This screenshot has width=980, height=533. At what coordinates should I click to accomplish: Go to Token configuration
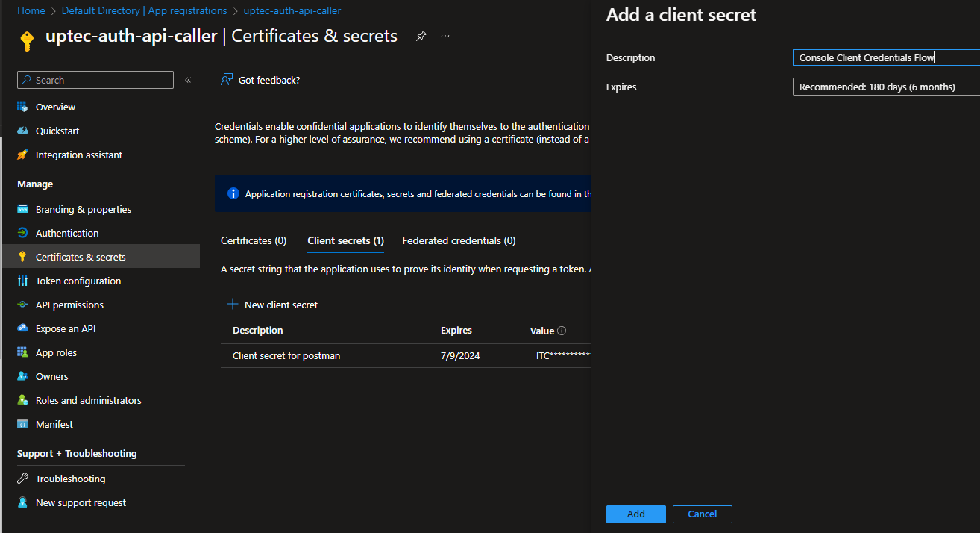(x=78, y=281)
